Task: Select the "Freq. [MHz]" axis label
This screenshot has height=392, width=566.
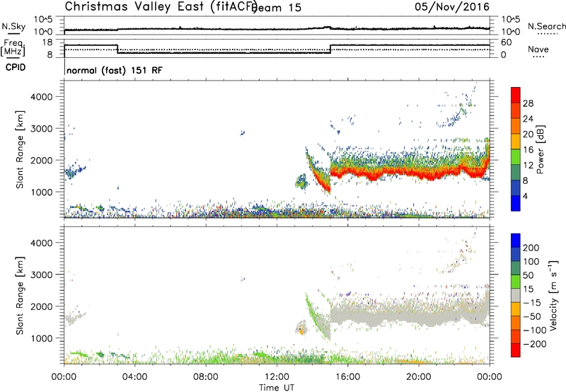Action: [13, 48]
